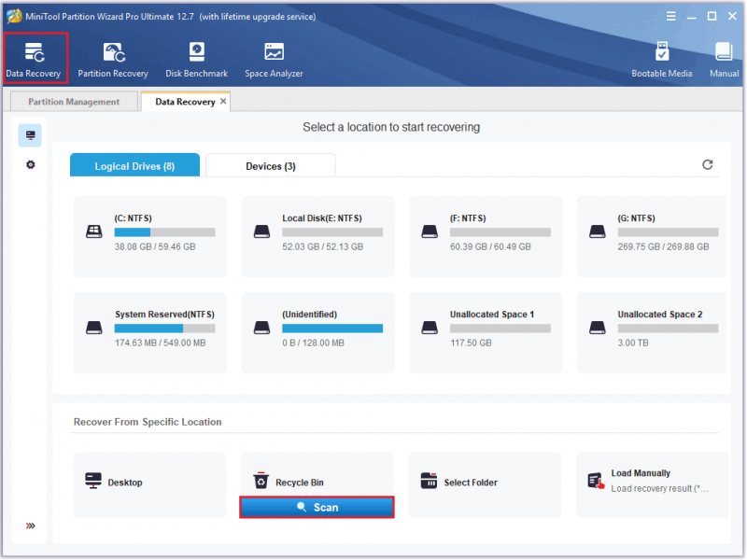Start the Space Analyzer tool

click(274, 59)
